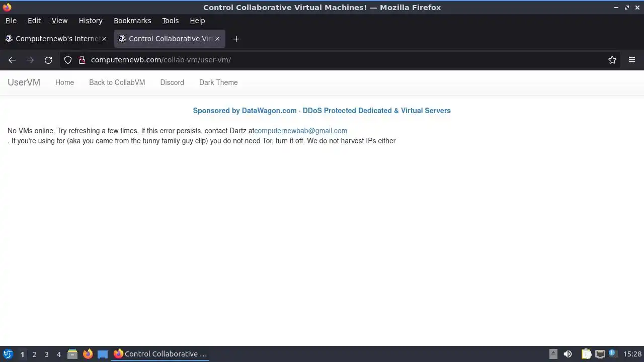Open the File menu
This screenshot has height=362, width=644.
coord(11,21)
